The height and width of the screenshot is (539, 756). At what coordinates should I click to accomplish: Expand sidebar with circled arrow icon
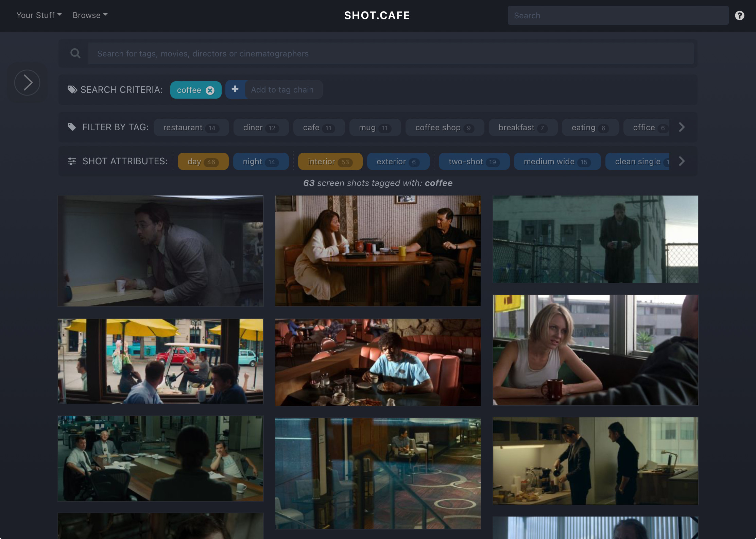(x=27, y=83)
